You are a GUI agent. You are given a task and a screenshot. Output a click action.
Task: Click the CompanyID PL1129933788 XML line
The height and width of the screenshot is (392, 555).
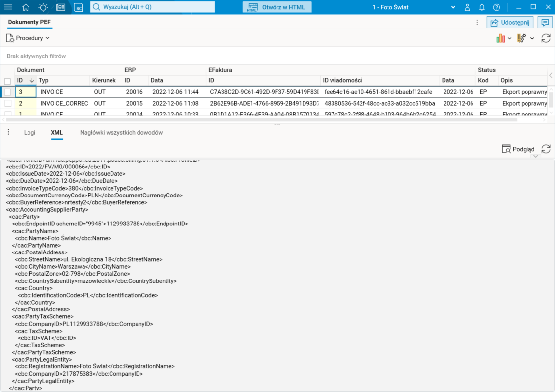84,324
